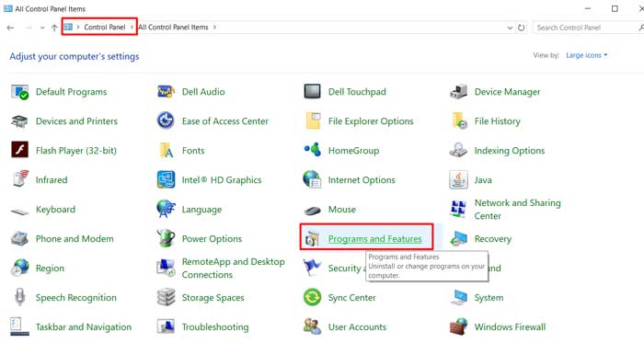Open the Device Manager link

click(508, 92)
